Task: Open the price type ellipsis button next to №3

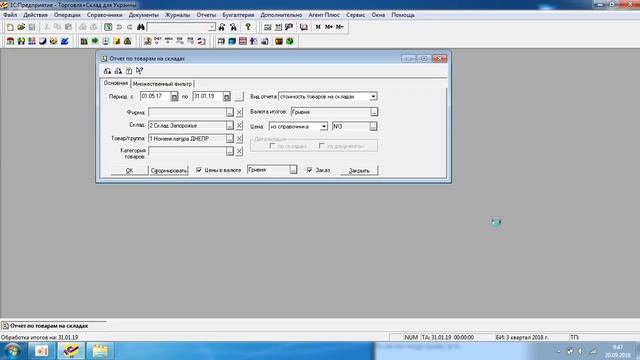Action: (373, 127)
